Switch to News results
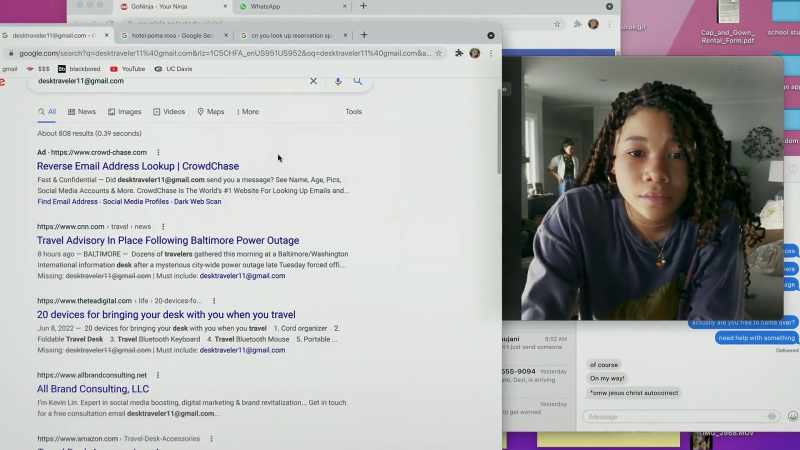800x450 pixels. click(82, 112)
